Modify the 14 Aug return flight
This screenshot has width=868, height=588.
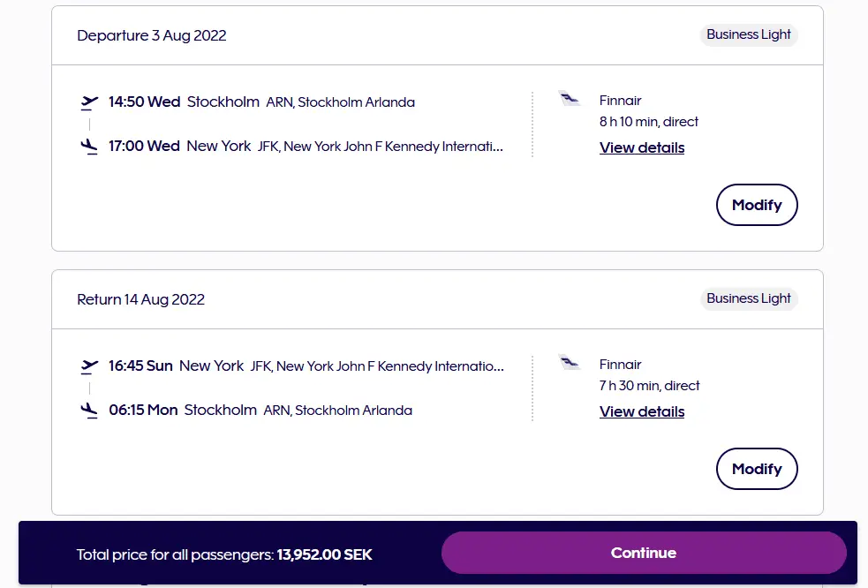click(757, 469)
